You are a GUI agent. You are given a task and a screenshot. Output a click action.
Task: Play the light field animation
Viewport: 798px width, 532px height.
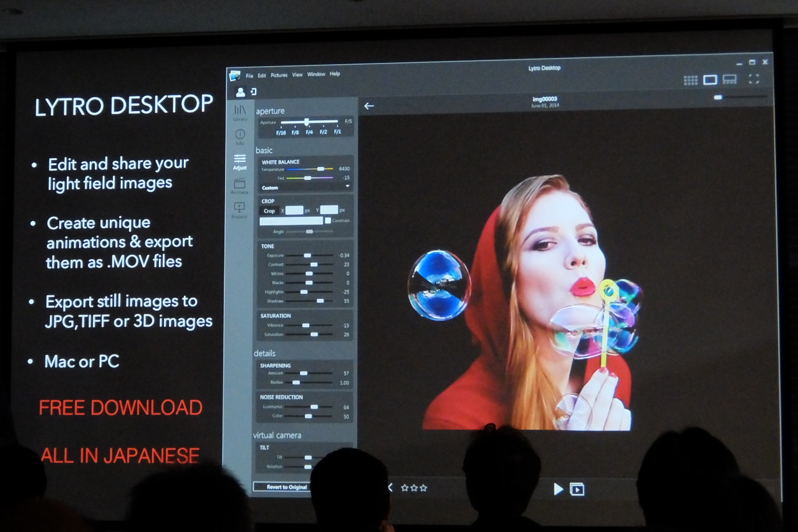point(558,489)
